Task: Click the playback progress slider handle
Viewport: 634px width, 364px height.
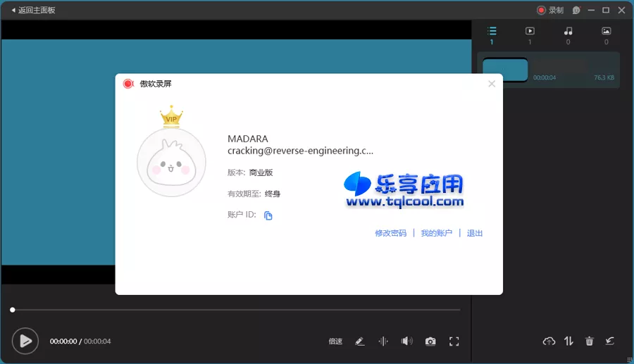Action: [x=13, y=310]
